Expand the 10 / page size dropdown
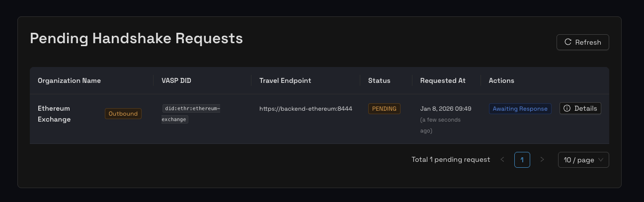Viewport: 644px width, 202px height. (583, 160)
